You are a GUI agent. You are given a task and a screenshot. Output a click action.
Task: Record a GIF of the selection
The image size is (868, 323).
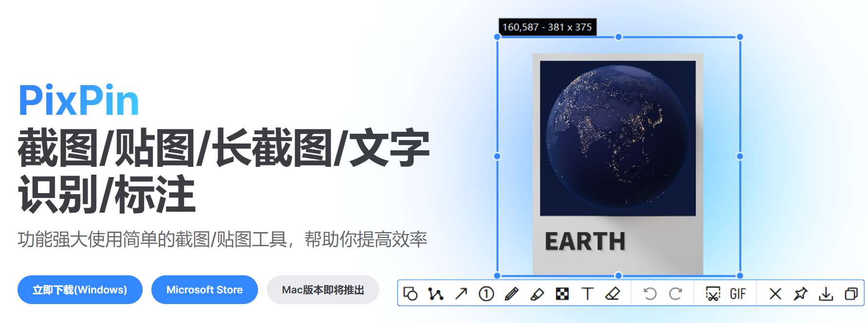(738, 293)
